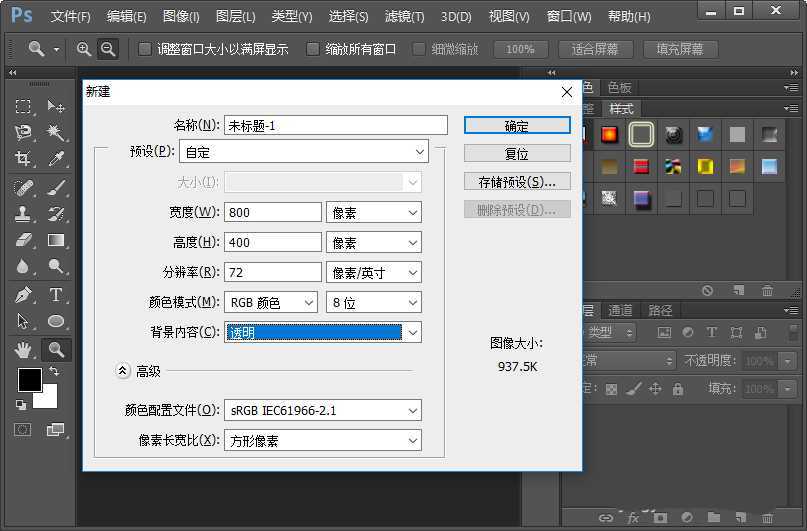This screenshot has width=807, height=531.
Task: Toggle the 缩放所有窗口 checkbox
Action: pyautogui.click(x=313, y=49)
